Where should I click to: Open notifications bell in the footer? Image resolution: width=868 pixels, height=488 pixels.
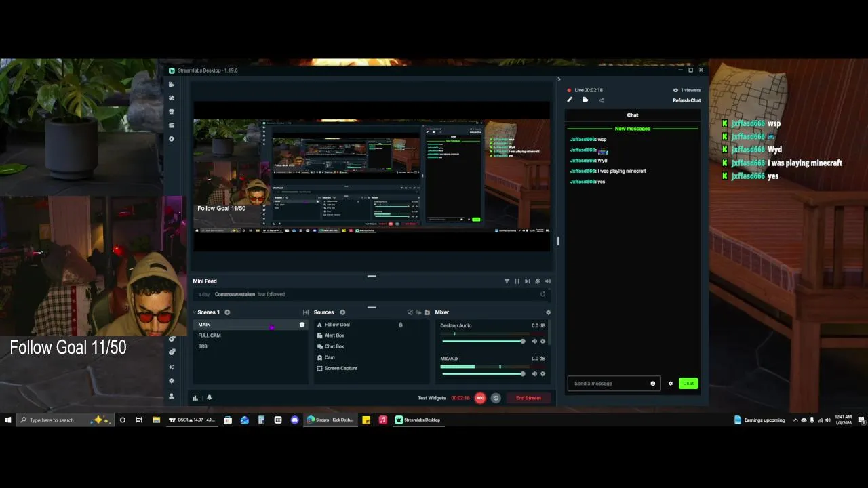(209, 397)
